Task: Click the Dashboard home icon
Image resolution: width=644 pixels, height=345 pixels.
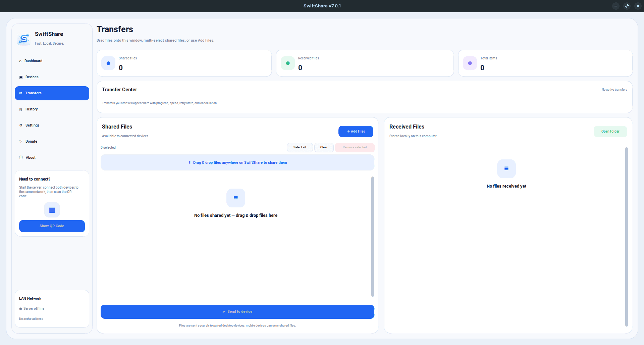Action: (x=20, y=61)
